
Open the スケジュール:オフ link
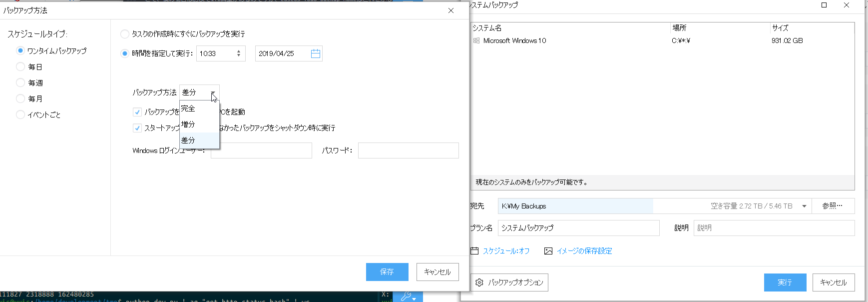(x=506, y=251)
